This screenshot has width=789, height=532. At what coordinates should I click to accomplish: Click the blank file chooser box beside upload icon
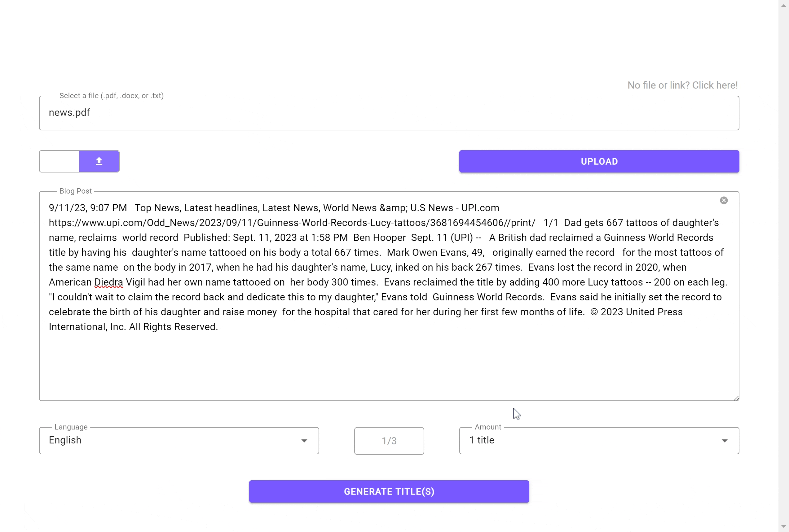pyautogui.click(x=60, y=161)
